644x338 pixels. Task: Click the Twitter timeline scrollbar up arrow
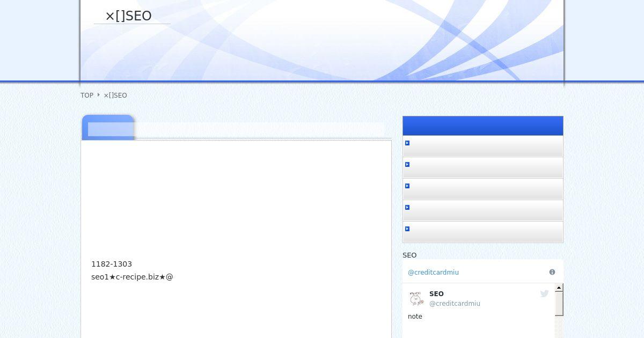point(559,288)
